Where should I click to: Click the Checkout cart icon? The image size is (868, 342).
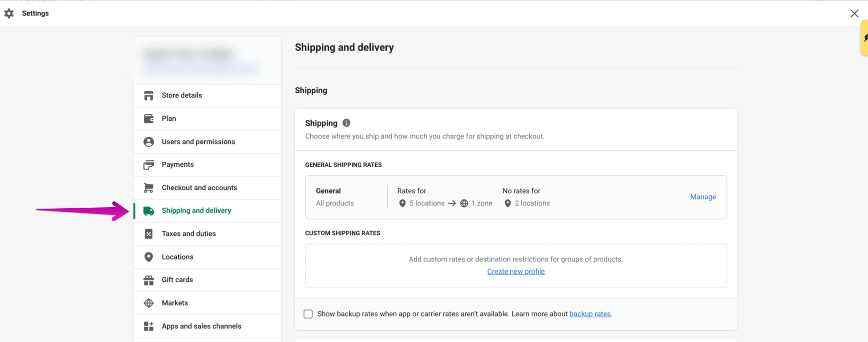click(149, 188)
